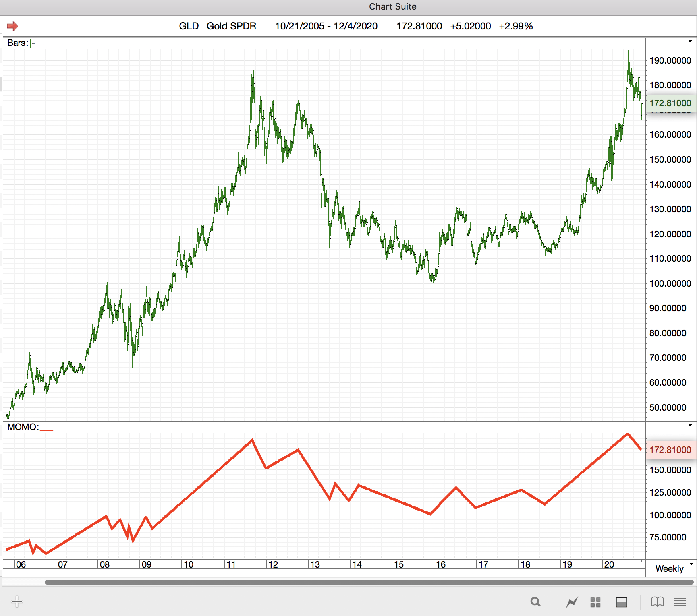Click the horizontal chart scrollbar
The image size is (697, 616).
point(369,582)
